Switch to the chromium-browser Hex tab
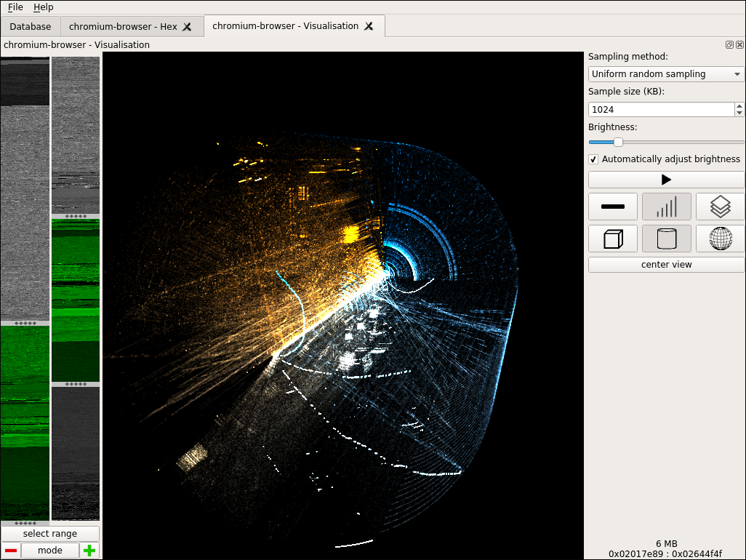This screenshot has width=746, height=560. click(123, 27)
